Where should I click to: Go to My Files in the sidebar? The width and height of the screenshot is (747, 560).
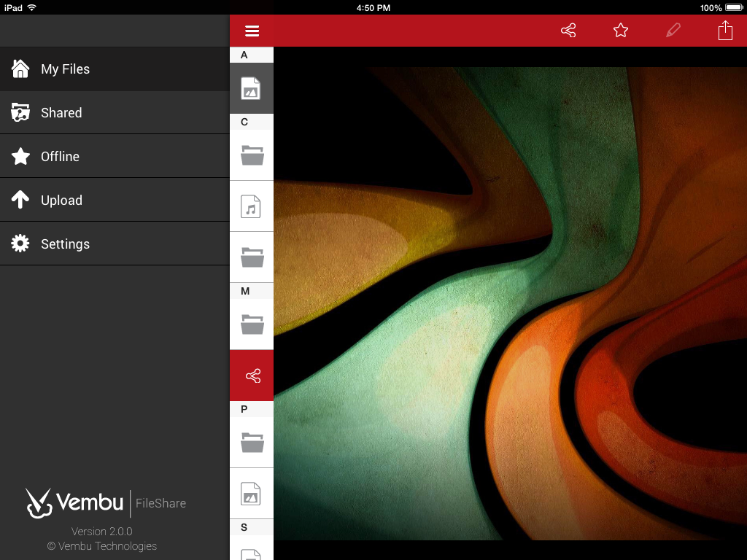pyautogui.click(x=115, y=69)
